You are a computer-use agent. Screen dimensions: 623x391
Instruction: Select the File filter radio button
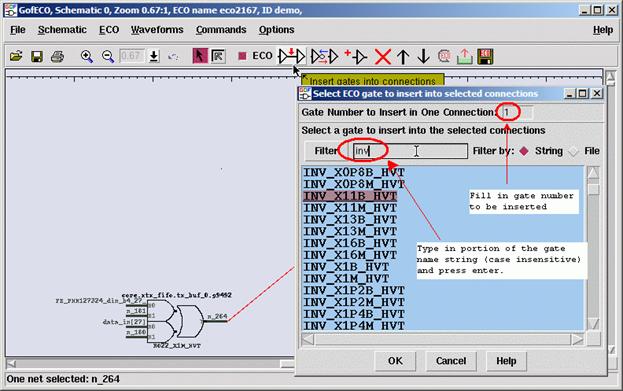[x=573, y=151]
